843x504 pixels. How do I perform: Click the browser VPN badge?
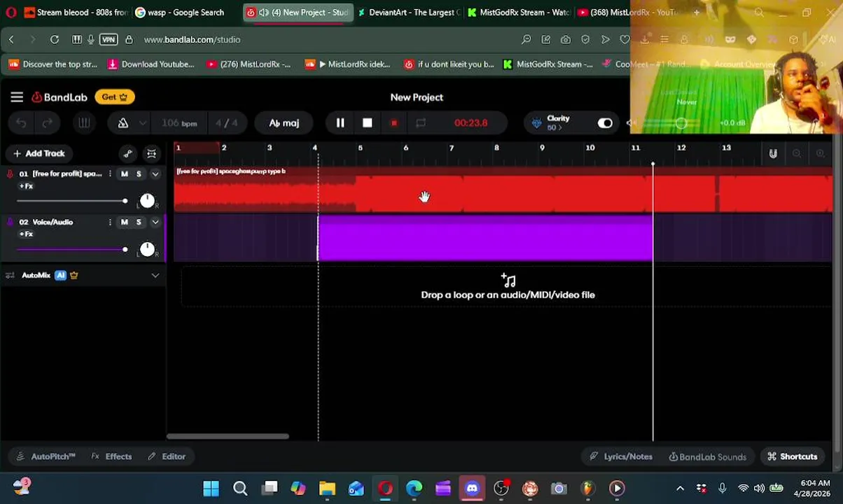coord(109,40)
